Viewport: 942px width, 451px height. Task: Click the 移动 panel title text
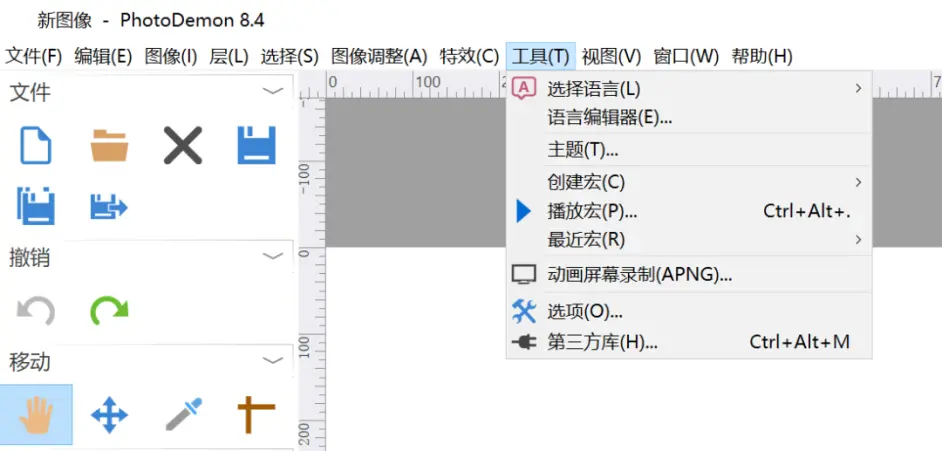(x=30, y=362)
